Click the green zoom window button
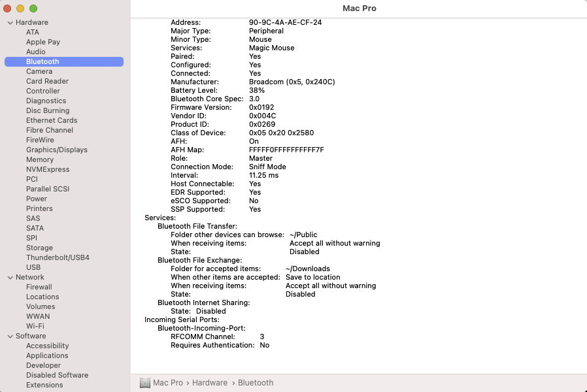This screenshot has height=392, width=587. pyautogui.click(x=33, y=8)
